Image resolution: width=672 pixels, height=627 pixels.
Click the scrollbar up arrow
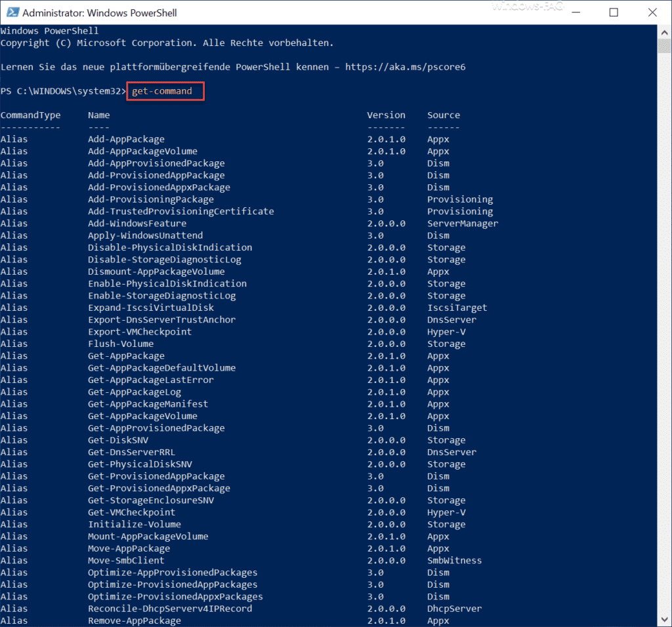[664, 32]
